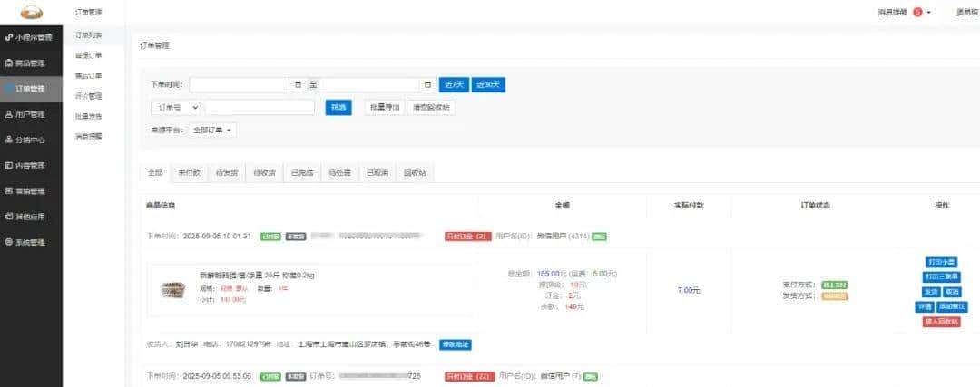Viewport: 980px width, 387px height.
Task: Click the 修改地址 button beside the address
Action: pos(455,343)
